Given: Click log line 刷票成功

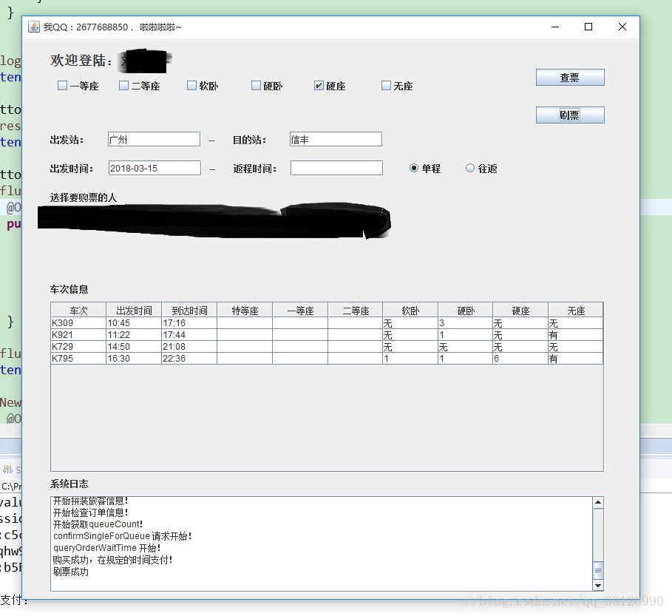Looking at the screenshot, I should point(71,572).
